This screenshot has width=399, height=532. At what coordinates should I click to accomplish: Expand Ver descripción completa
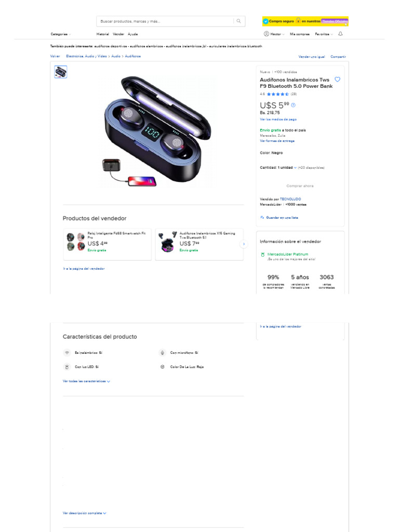(x=84, y=513)
